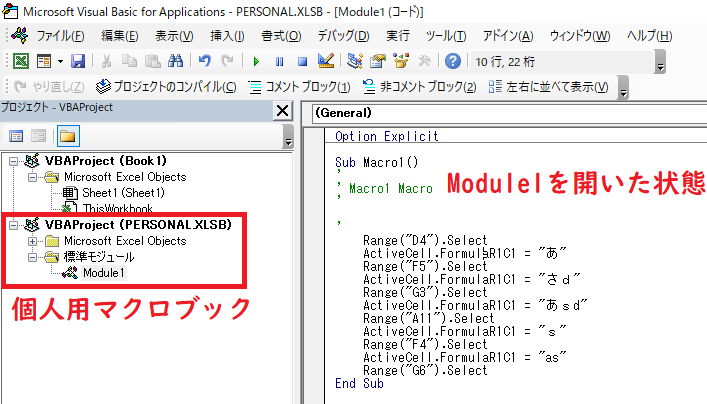Click the Reset stop square icon
Viewport: 707px width, 404px height.
coord(303,61)
